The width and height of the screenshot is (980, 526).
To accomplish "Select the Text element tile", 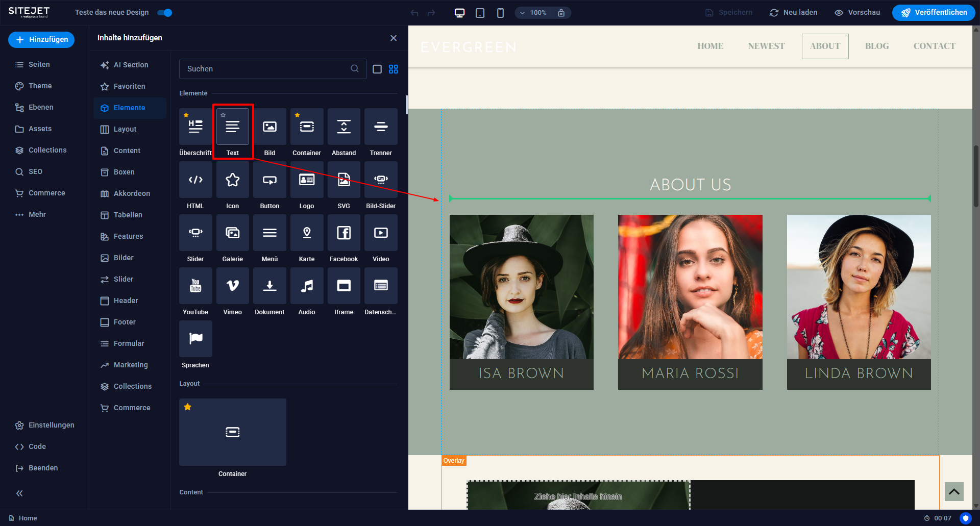I will (x=233, y=127).
